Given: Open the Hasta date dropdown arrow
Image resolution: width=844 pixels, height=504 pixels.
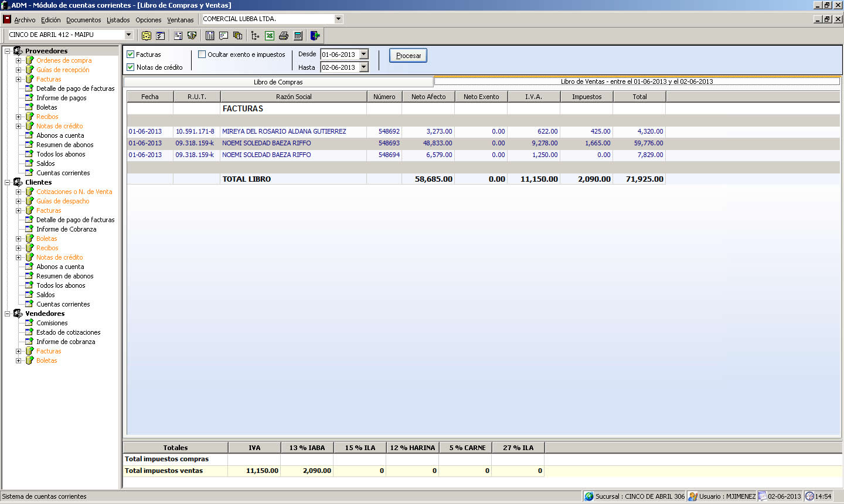Looking at the screenshot, I should coord(363,67).
